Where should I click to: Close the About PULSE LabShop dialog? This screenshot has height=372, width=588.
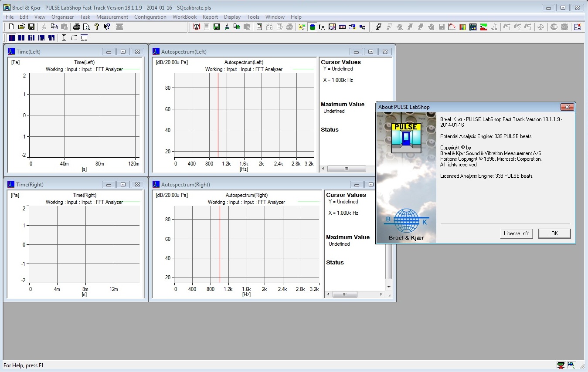[x=567, y=107]
